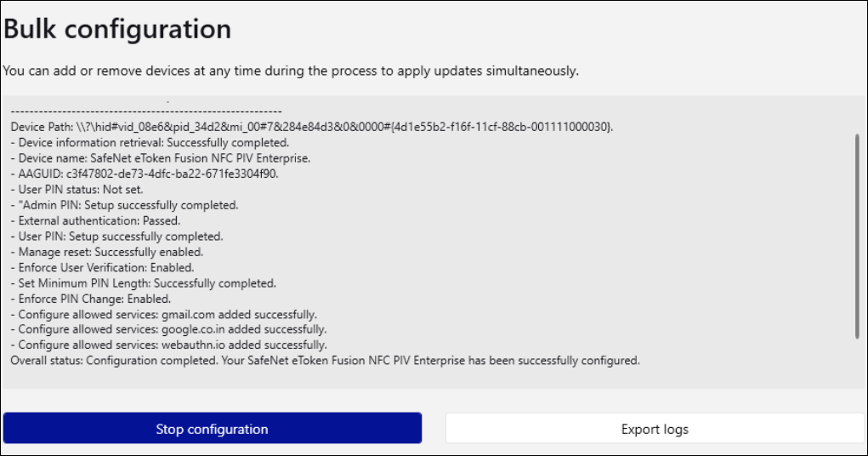Click the Overall status Configuration completed line
The height and width of the screenshot is (456, 868).
click(x=324, y=361)
